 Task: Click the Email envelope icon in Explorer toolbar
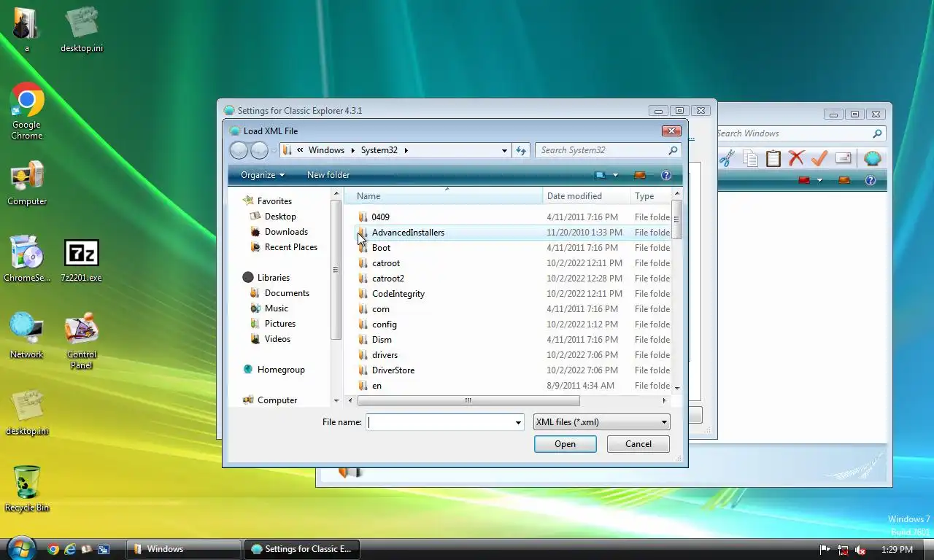(x=843, y=158)
